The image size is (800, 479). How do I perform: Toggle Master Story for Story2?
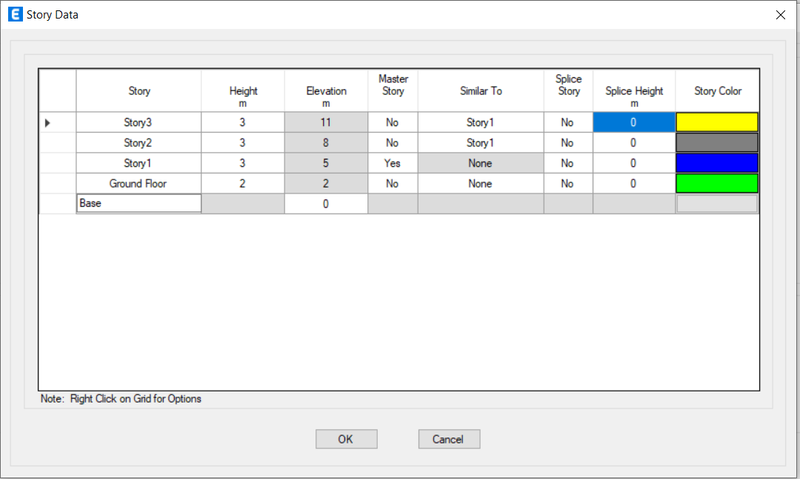(393, 143)
